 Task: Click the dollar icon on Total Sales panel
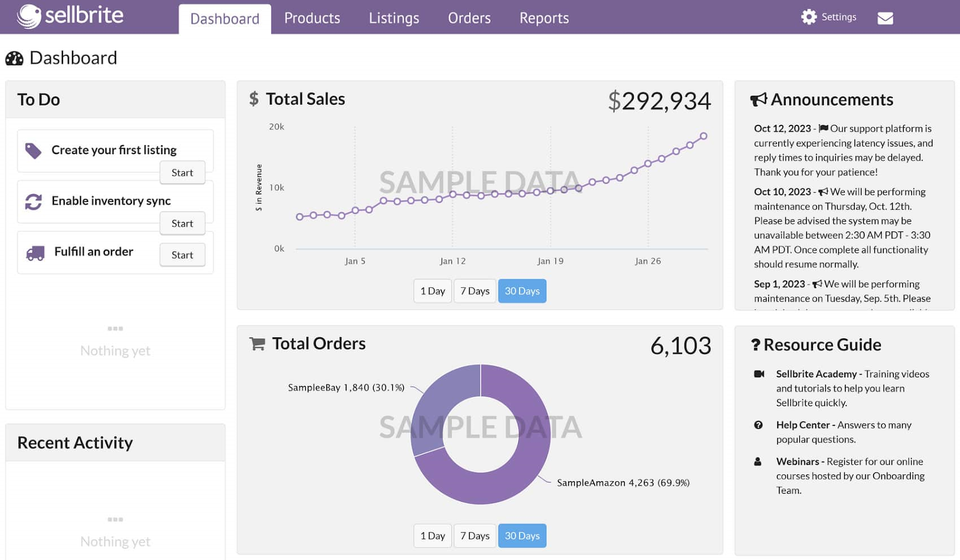(x=254, y=98)
